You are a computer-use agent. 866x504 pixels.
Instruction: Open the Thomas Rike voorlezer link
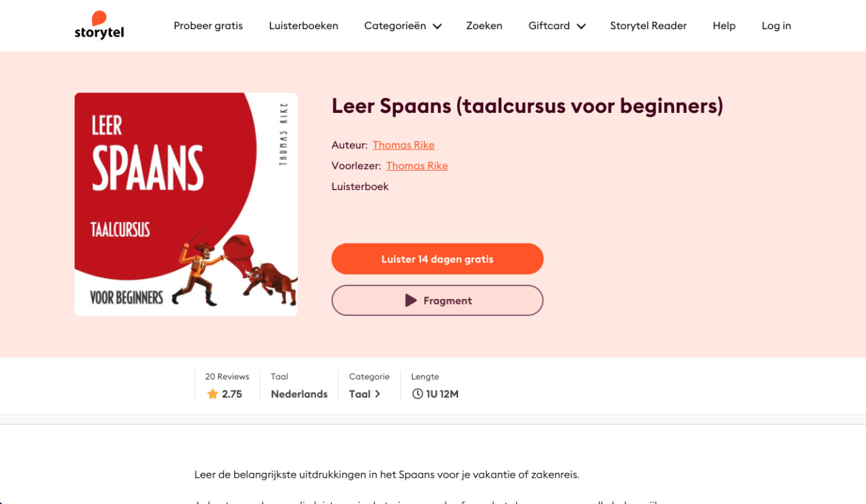pyautogui.click(x=417, y=166)
